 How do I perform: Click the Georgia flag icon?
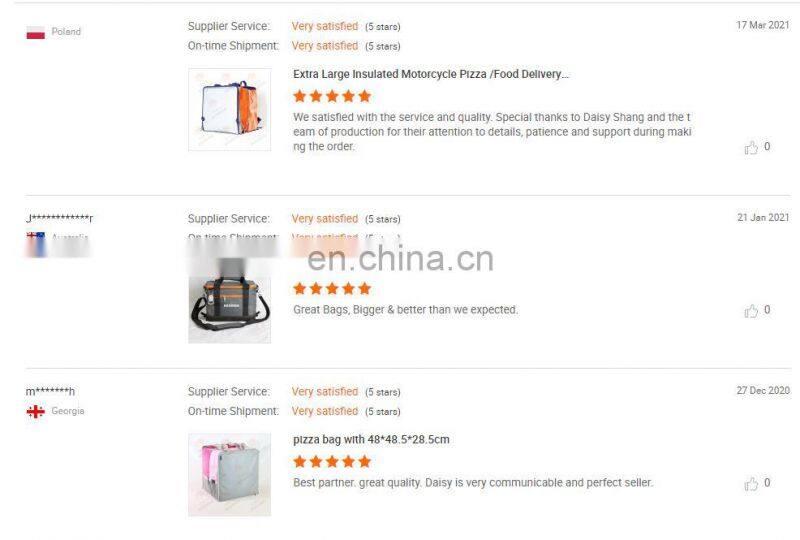36,411
